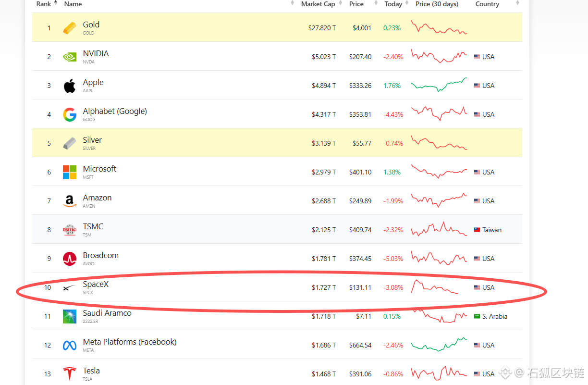Click the Saudi Arabia flag icon
The width and height of the screenshot is (588, 385).
[477, 316]
